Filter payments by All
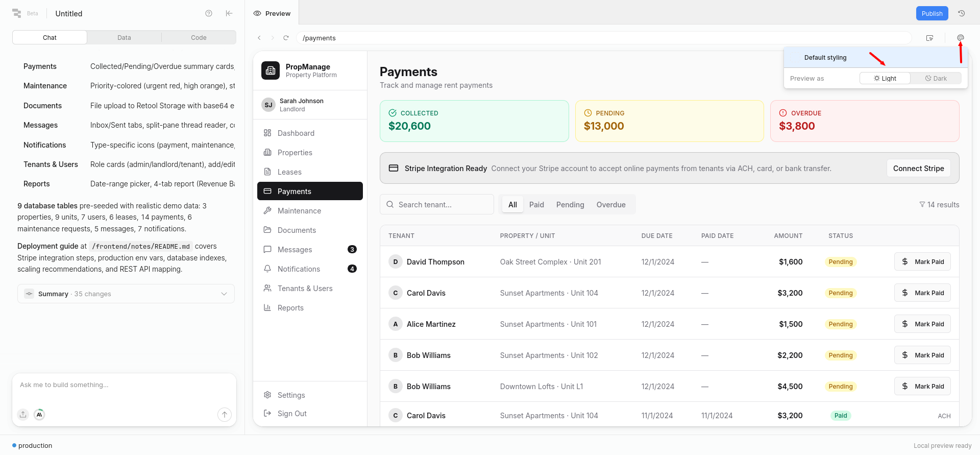 click(512, 204)
